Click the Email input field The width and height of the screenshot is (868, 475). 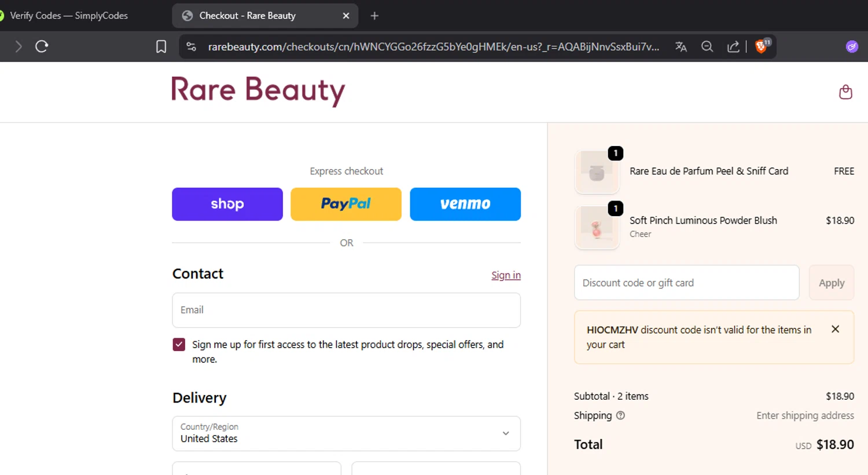[x=346, y=310]
